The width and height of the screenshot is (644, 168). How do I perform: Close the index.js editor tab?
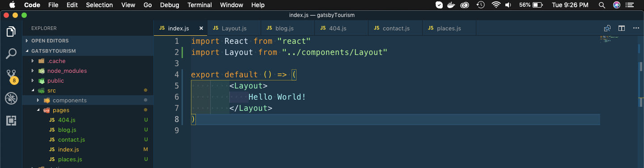point(201,28)
